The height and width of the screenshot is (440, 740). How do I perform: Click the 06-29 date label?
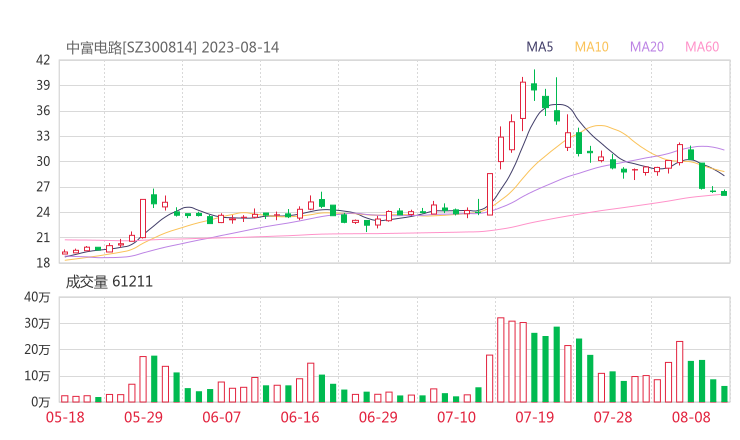coord(378,417)
